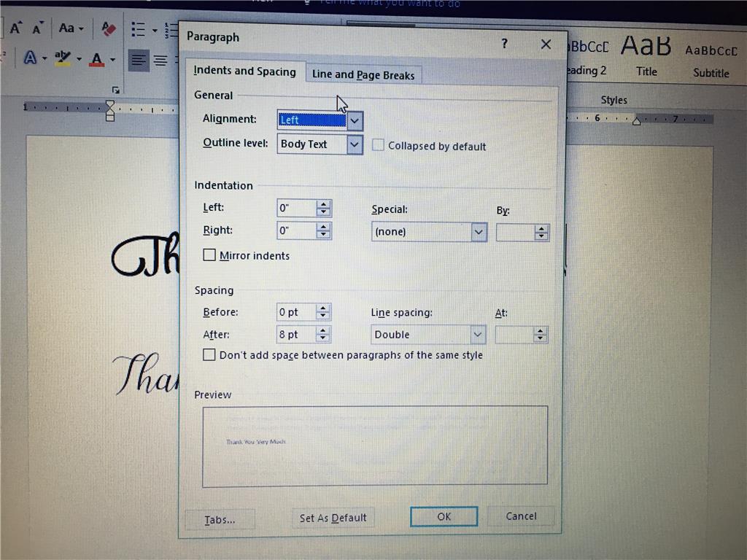Screen dimensions: 747x560
Task: Open the Alignment dropdown
Action: tap(355, 120)
